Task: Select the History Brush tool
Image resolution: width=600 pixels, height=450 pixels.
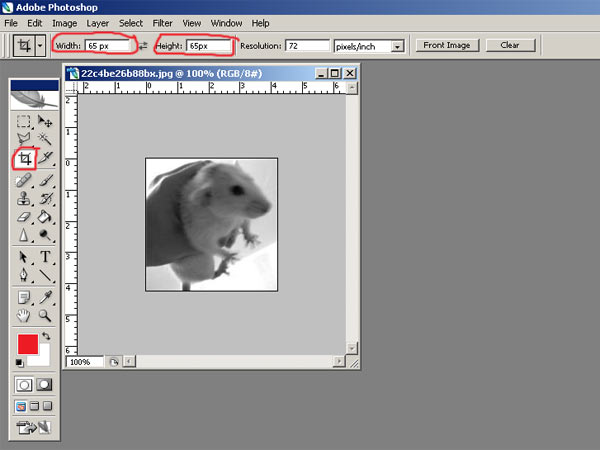Action: point(45,199)
